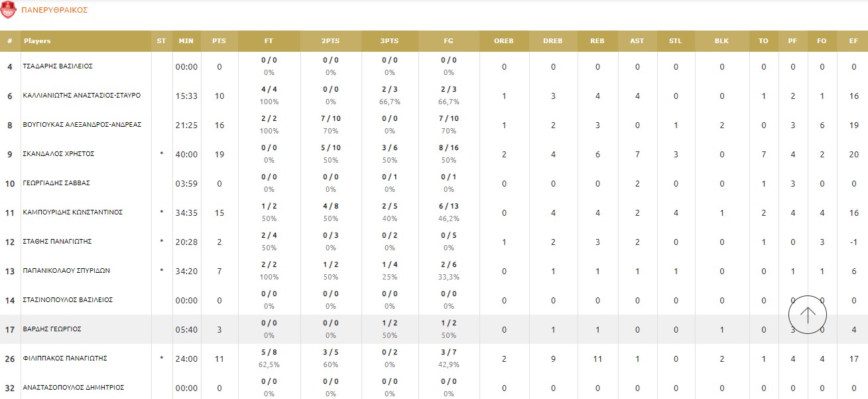Open player ΦΙΛΙΠΠΑΚΟΣ ΠΑΝΑΓΙΩΤΗΣ
The width and height of the screenshot is (868, 399).
65,359
